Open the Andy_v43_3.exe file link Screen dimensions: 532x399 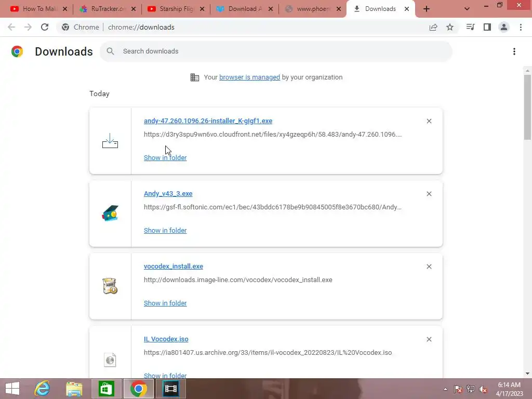point(168,193)
